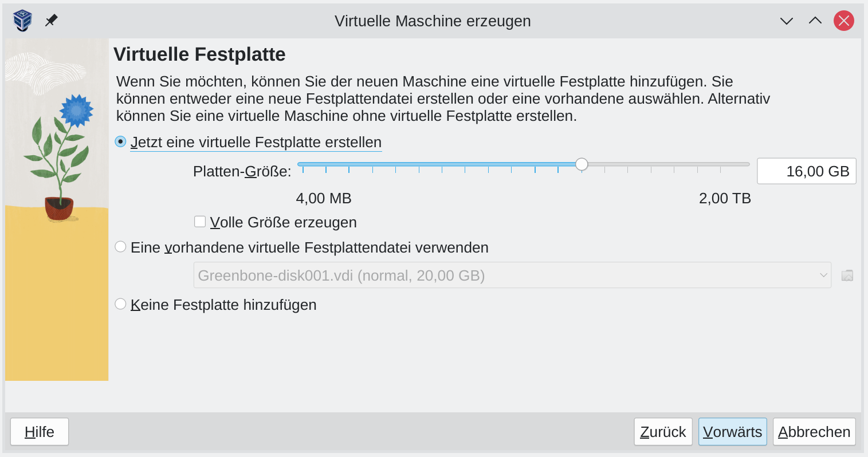Go back with the Zurück button

coord(663,432)
